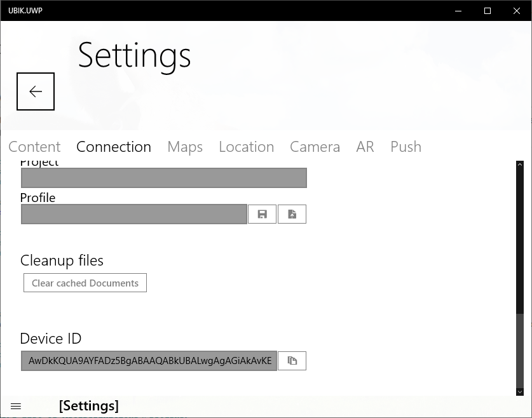Copy the Device ID to clipboard

coord(292,361)
